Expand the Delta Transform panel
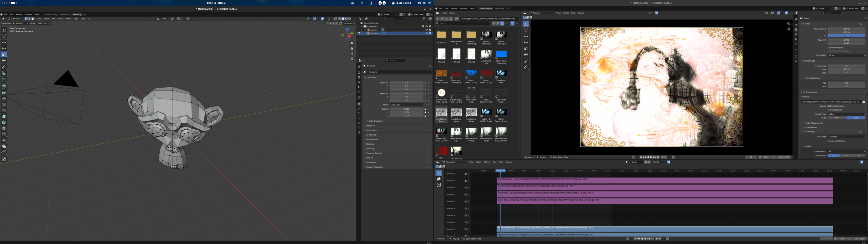 [x=376, y=121]
